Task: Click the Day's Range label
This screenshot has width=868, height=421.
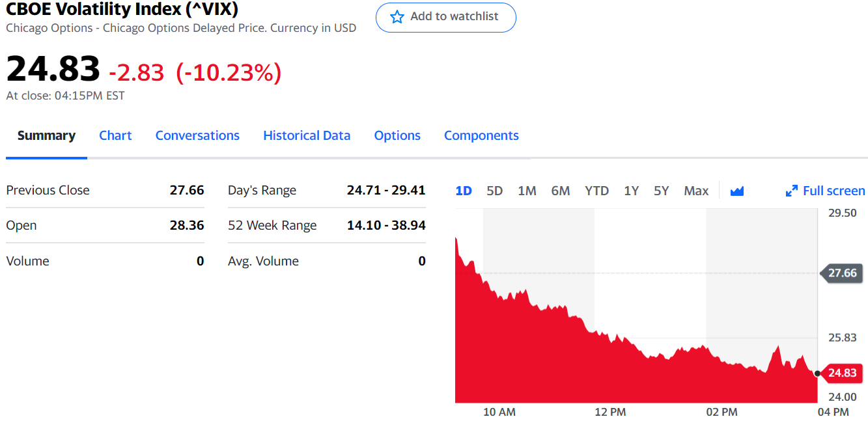Action: (262, 191)
